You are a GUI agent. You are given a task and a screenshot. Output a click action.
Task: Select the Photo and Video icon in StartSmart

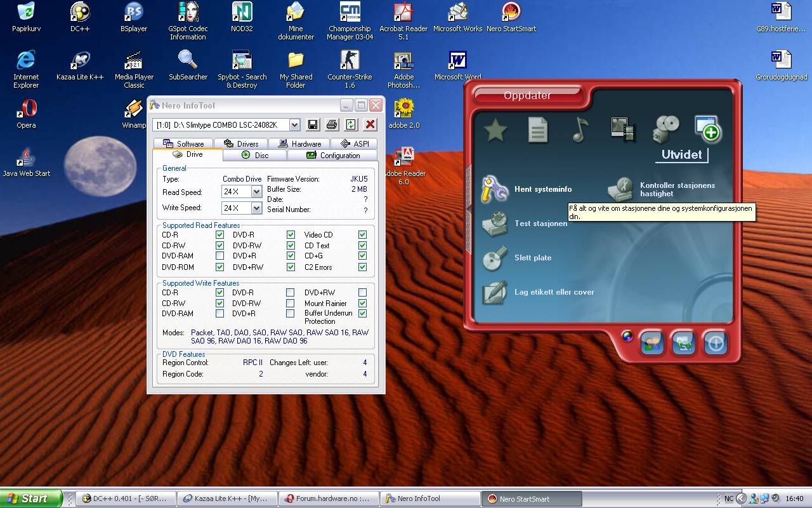coord(622,129)
